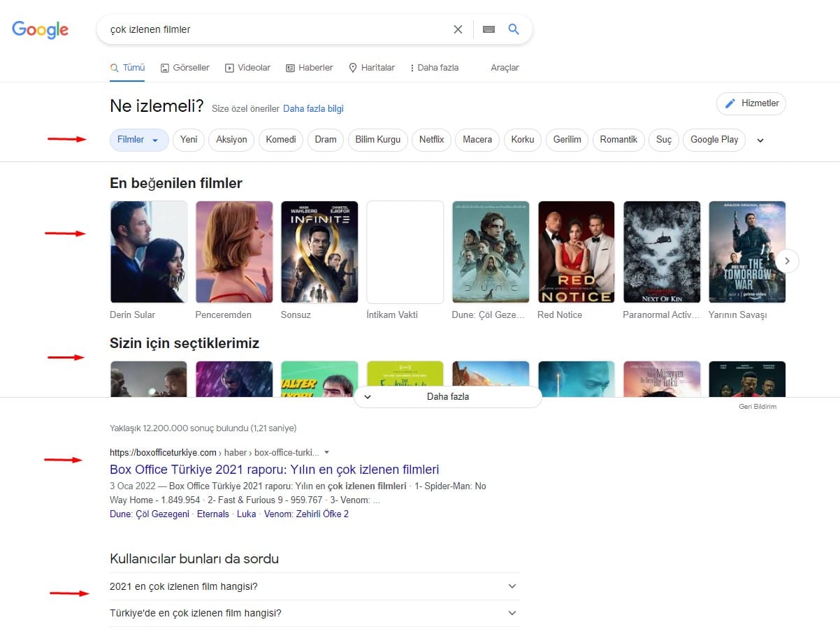Open the Daha fazla menu
This screenshot has height=629, width=840.
pos(435,68)
